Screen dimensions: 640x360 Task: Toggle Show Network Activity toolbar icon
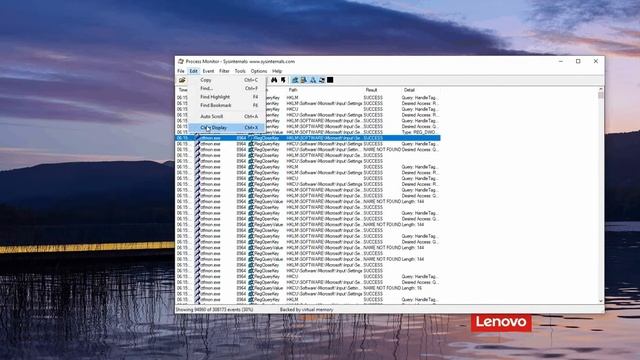[x=313, y=80]
